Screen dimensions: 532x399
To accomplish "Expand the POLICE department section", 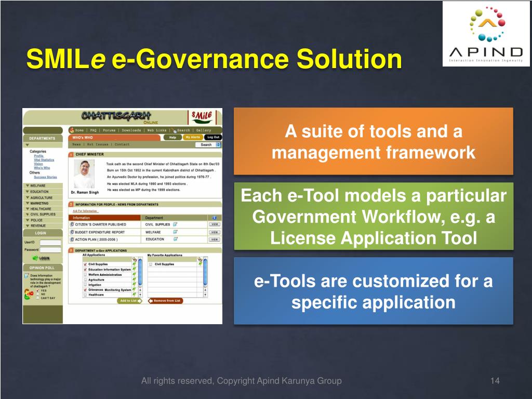I will point(43,220).
